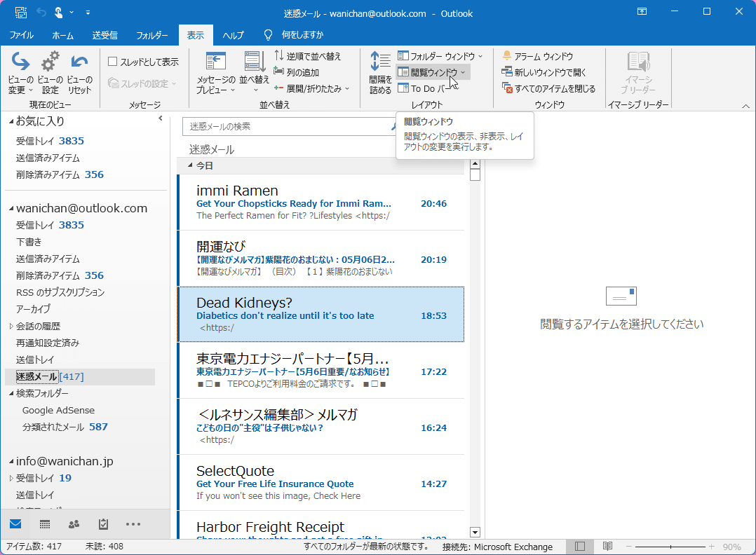Click the 90% zoom level
The image size is (756, 555).
[x=732, y=547]
